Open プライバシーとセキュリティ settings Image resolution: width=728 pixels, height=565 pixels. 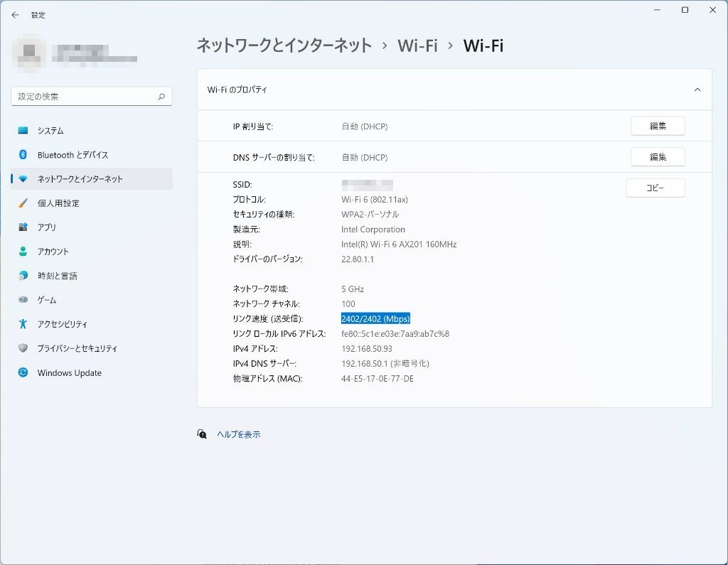click(x=77, y=348)
